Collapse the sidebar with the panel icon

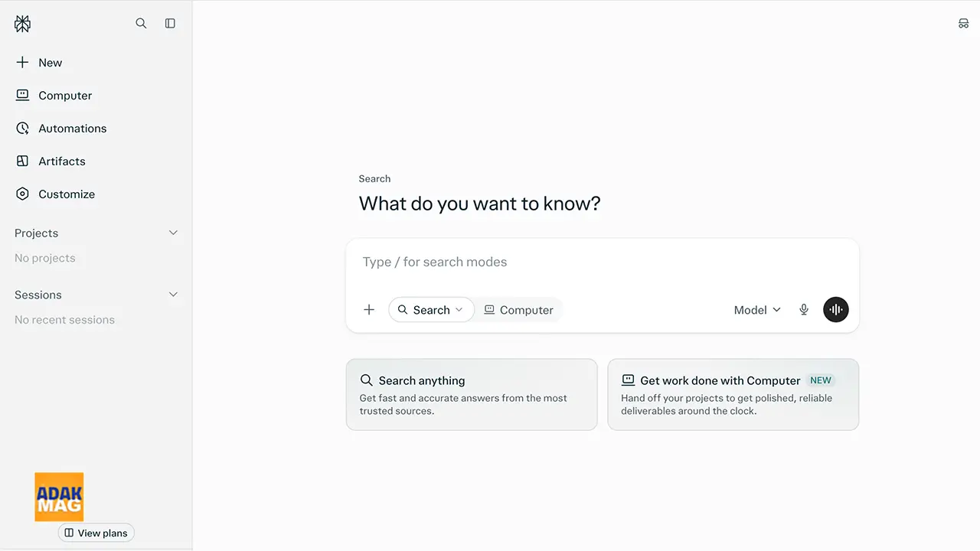click(170, 24)
